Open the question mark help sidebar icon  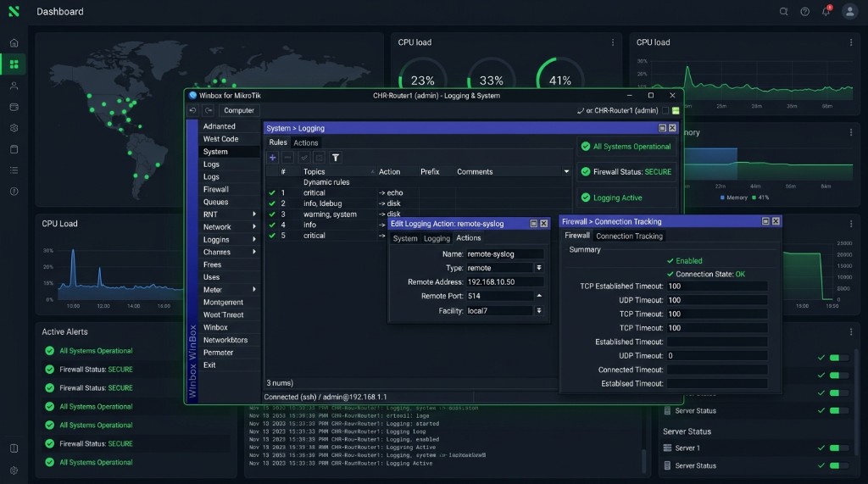click(14, 192)
